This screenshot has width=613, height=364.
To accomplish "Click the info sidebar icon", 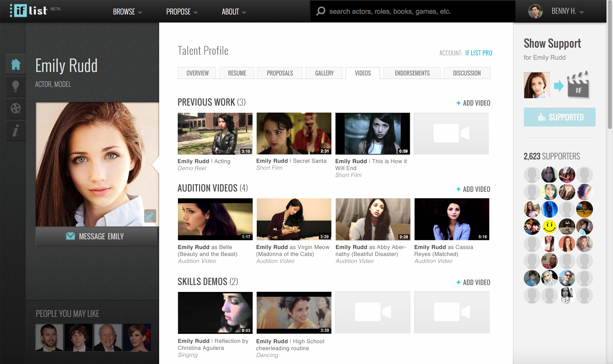I will 16,131.
